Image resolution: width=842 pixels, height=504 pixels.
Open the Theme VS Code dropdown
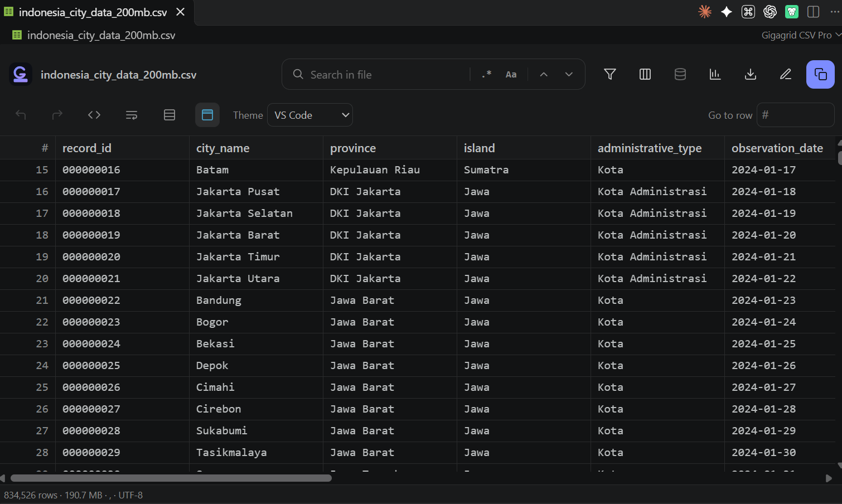310,115
